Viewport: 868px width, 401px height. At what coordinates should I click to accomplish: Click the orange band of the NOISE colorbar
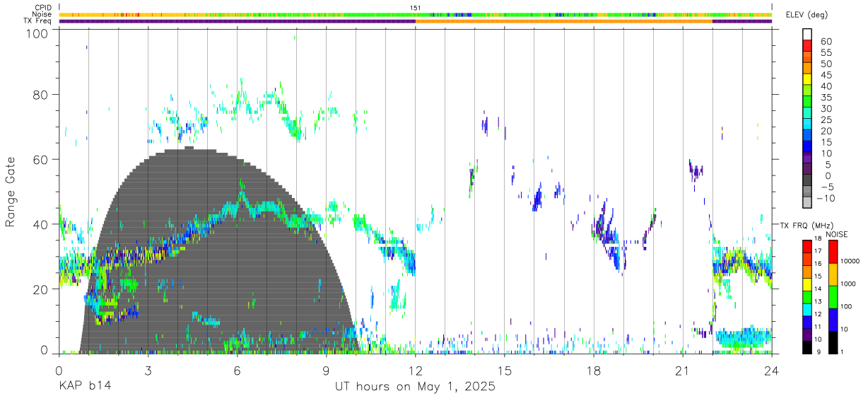(x=833, y=274)
